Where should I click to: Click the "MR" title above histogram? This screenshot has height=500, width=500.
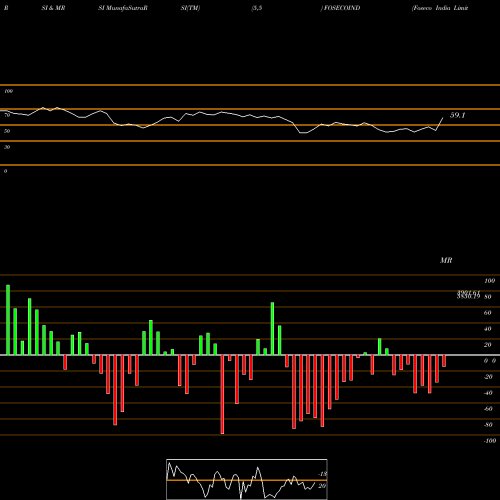click(446, 260)
